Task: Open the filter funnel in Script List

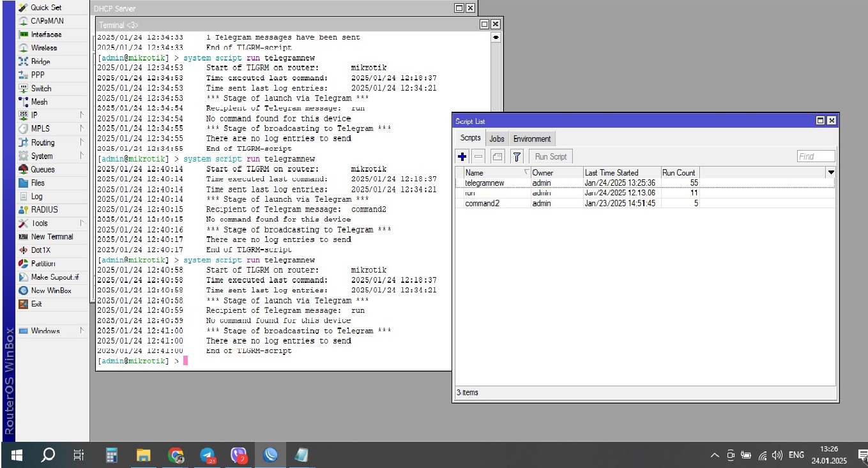Action: pyautogui.click(x=517, y=156)
